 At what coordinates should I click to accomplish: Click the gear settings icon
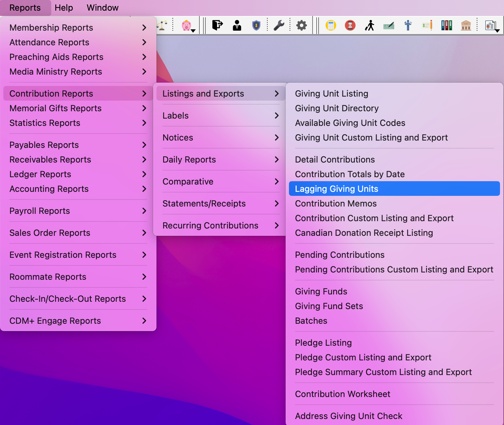[x=302, y=25]
